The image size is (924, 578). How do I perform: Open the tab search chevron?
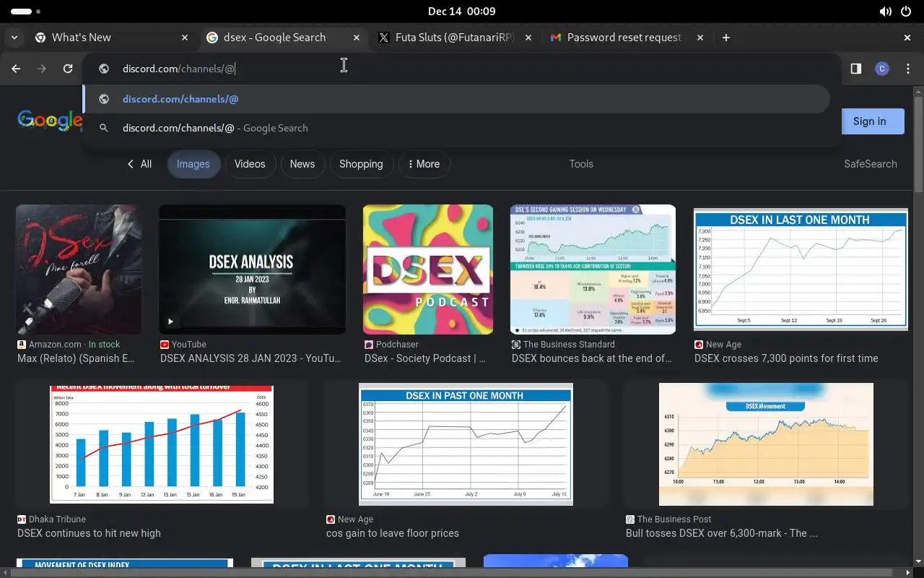14,38
